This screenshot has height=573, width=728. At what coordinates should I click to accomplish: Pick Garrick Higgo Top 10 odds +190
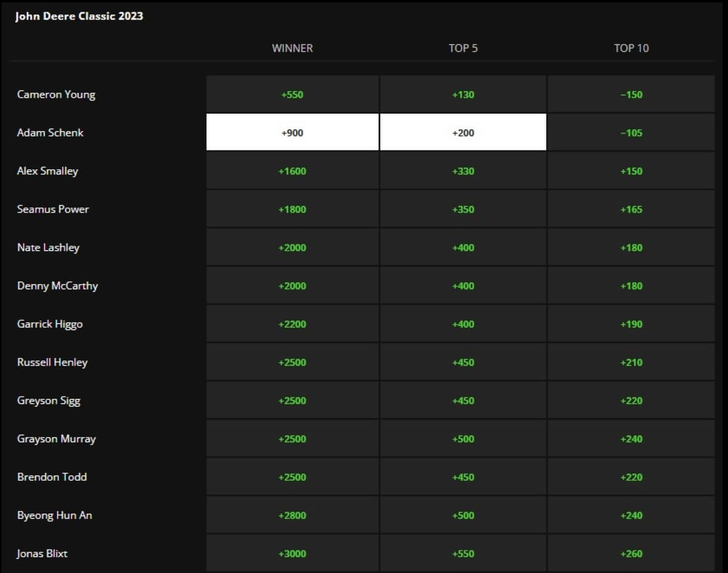point(631,324)
